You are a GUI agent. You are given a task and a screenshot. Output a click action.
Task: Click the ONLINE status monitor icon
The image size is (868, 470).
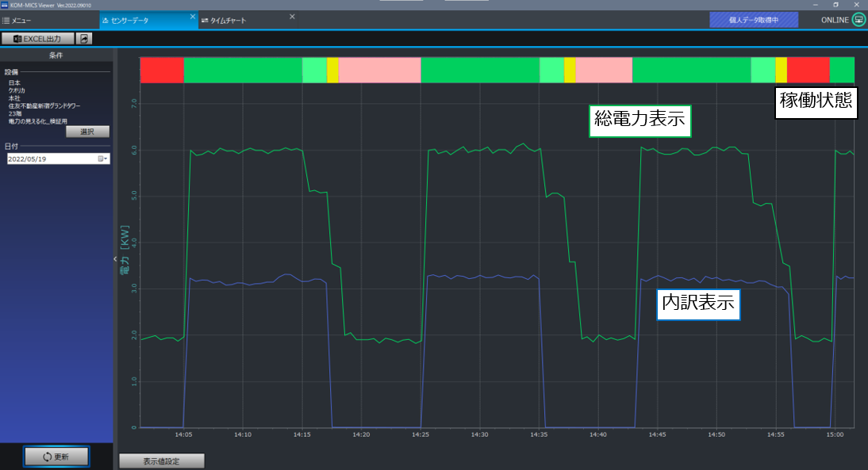tap(858, 20)
